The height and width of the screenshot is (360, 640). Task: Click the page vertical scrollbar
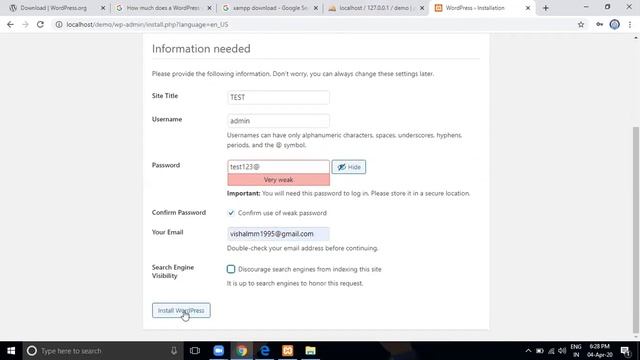636,230
